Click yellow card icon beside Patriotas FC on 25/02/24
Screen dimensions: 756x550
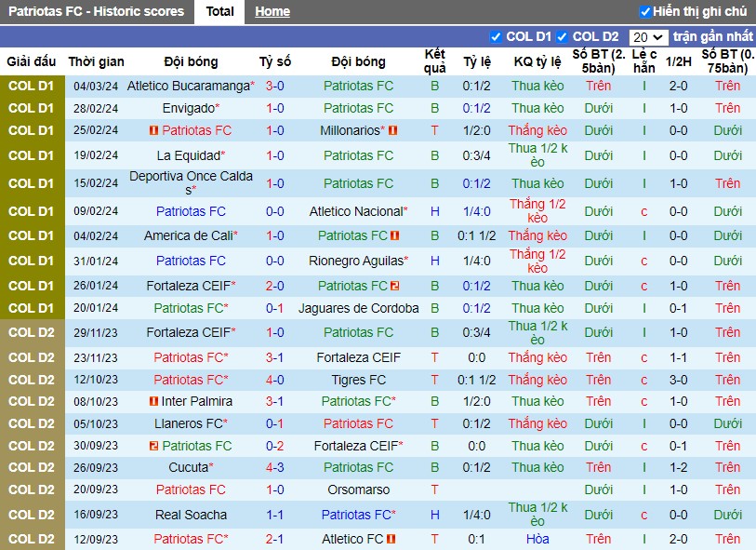tap(153, 130)
